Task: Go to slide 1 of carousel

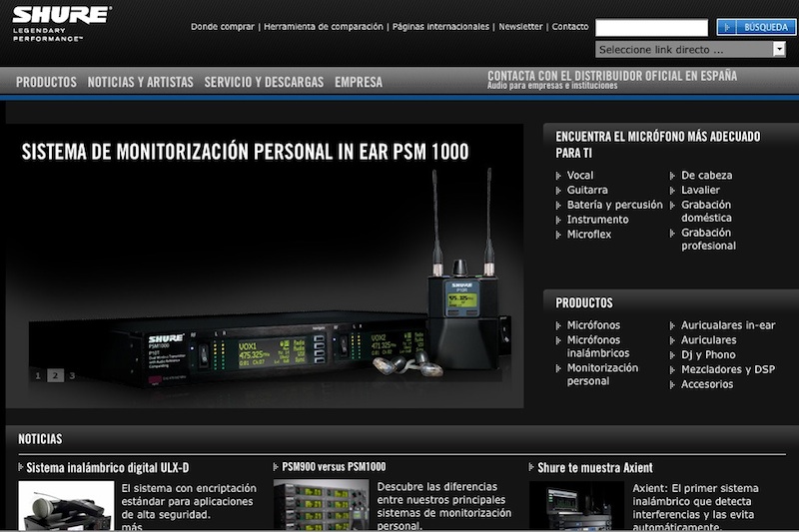Action: click(x=38, y=375)
